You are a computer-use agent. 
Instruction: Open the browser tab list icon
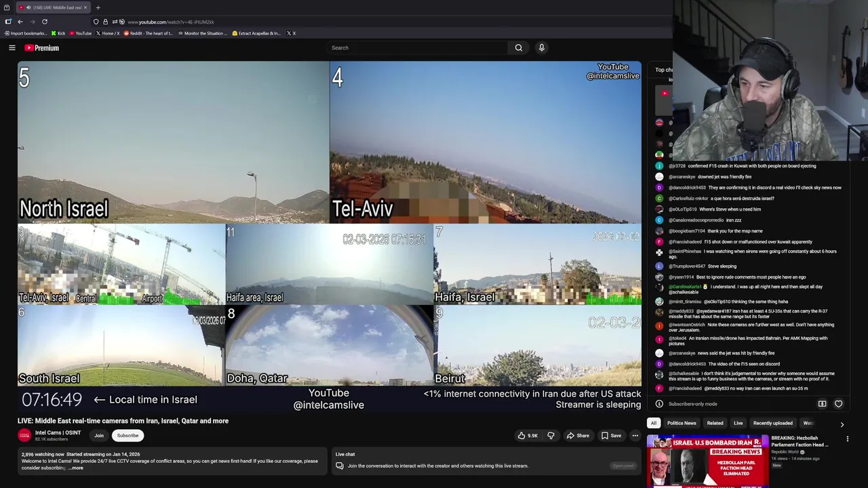point(6,7)
